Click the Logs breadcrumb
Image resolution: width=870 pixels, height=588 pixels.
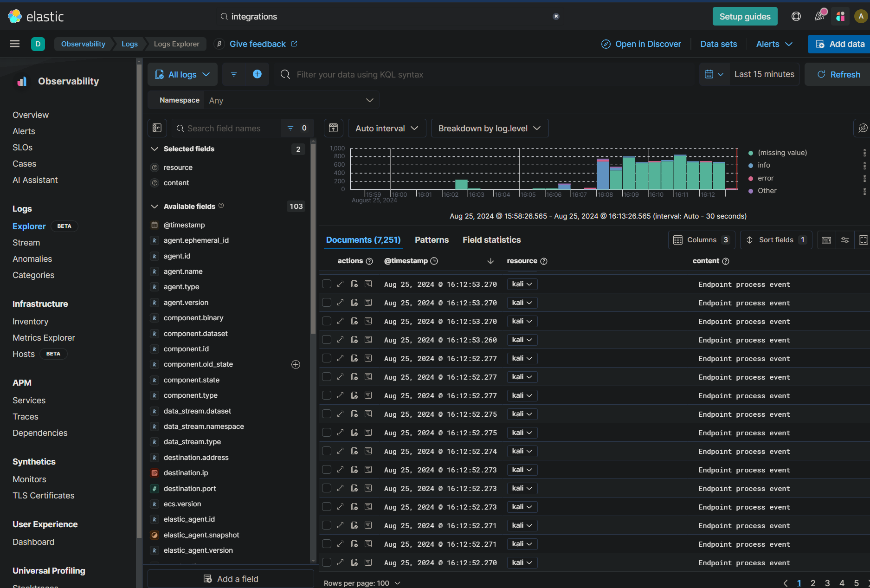click(129, 44)
